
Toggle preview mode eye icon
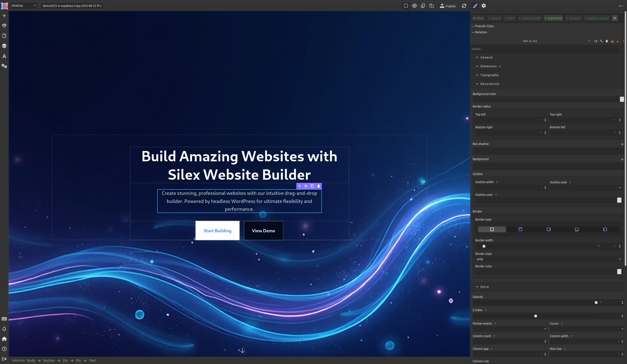(414, 6)
